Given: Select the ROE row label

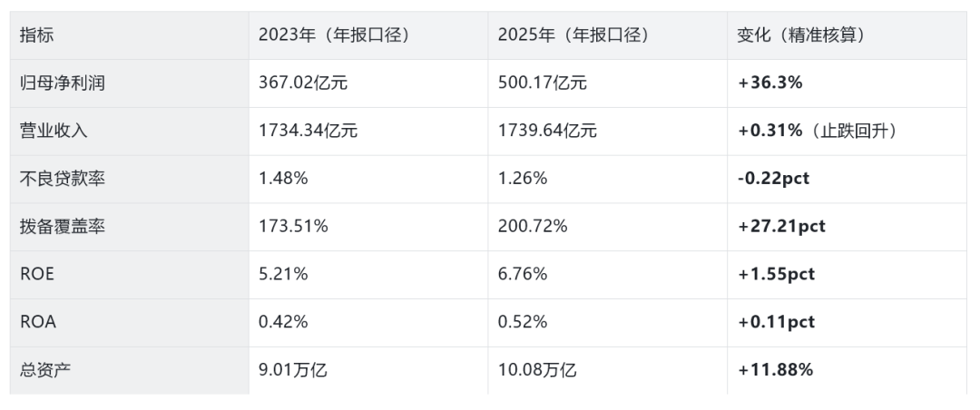Looking at the screenshot, I should pyautogui.click(x=37, y=274).
